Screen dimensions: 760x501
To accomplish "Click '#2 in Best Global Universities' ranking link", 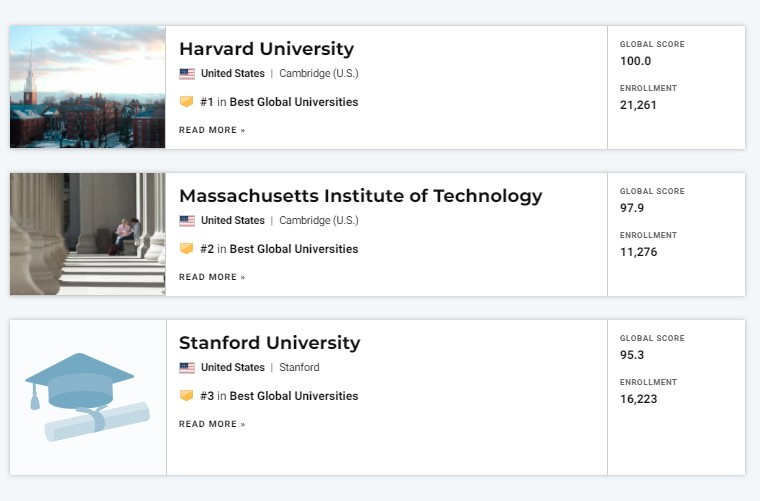I will point(279,249).
